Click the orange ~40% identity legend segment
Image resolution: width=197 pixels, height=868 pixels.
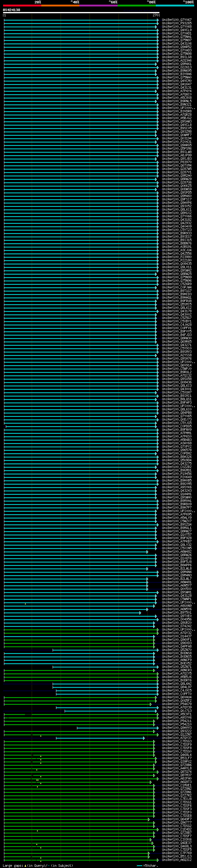[61, 6]
